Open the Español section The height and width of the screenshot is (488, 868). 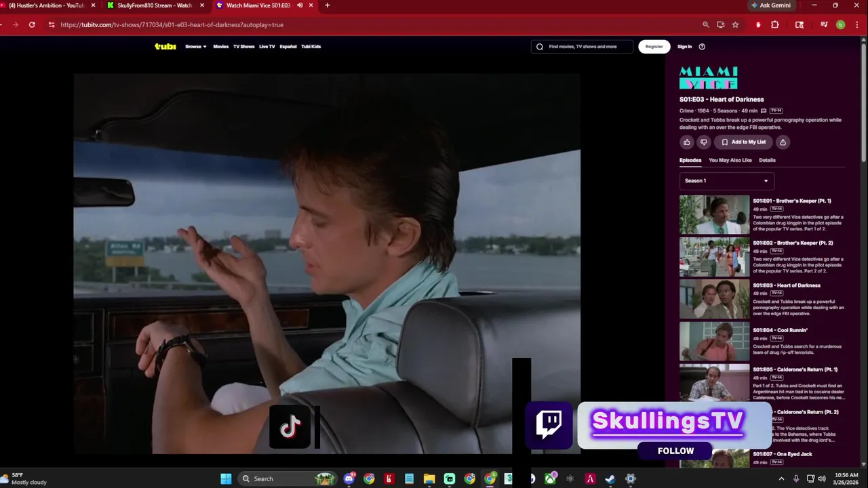288,47
